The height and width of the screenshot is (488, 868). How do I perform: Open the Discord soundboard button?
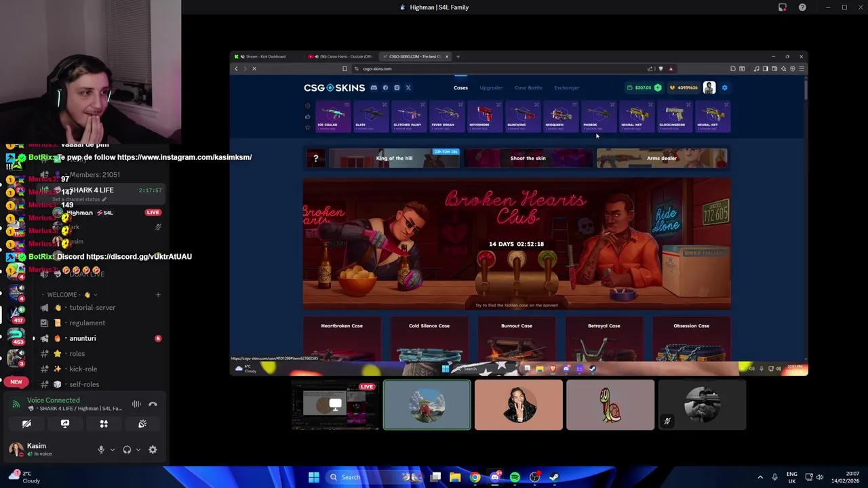142,424
